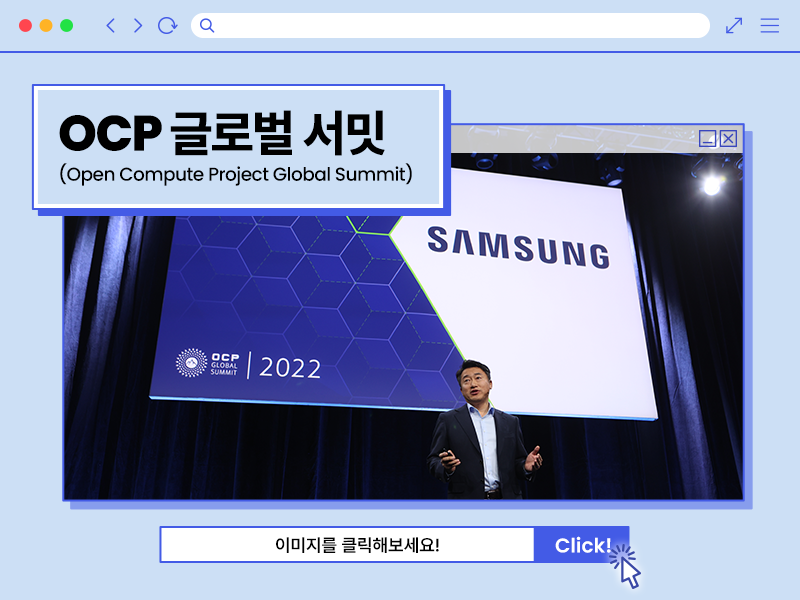Minimize the Samsung photo window
800x600 pixels.
(708, 138)
